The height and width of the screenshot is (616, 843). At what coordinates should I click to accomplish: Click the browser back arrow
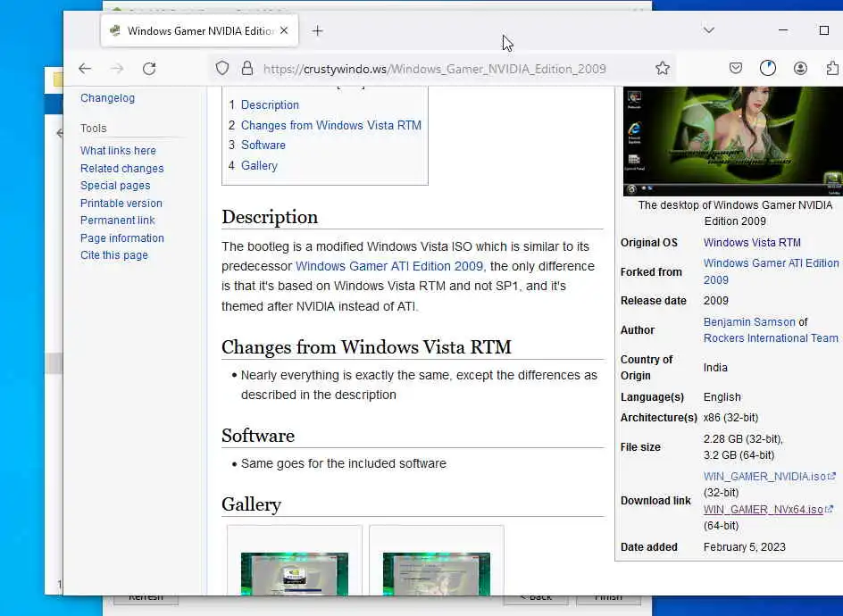click(85, 69)
